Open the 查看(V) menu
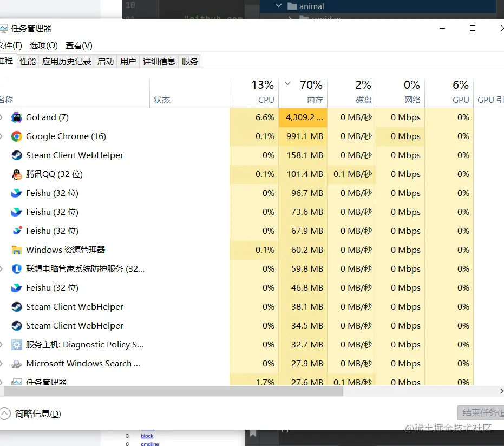 [79, 45]
